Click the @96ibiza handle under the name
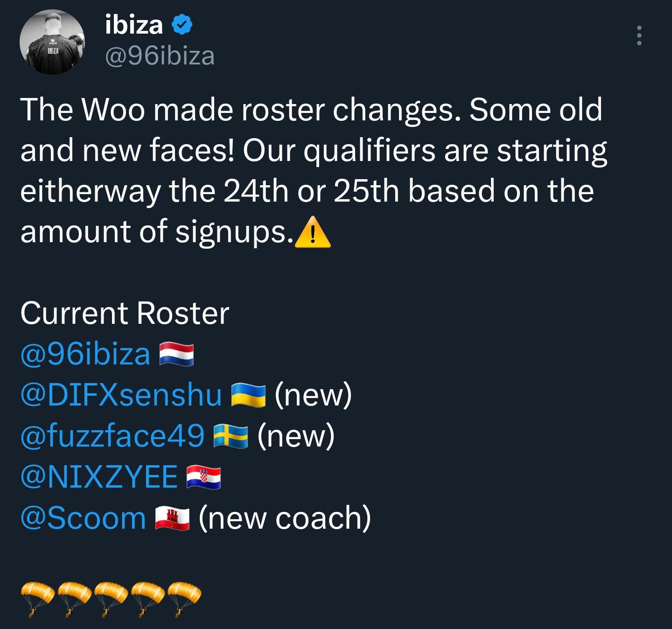This screenshot has height=629, width=672. [160, 56]
